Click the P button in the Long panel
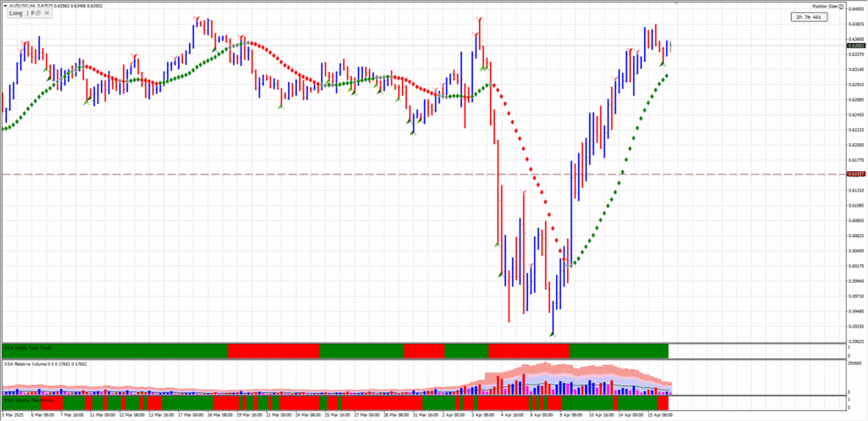 pos(33,14)
